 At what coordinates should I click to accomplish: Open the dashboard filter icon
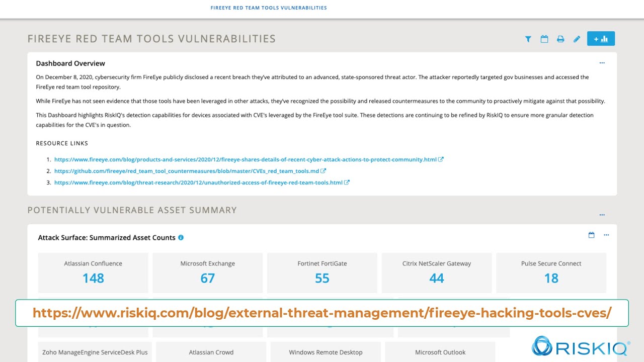(528, 39)
